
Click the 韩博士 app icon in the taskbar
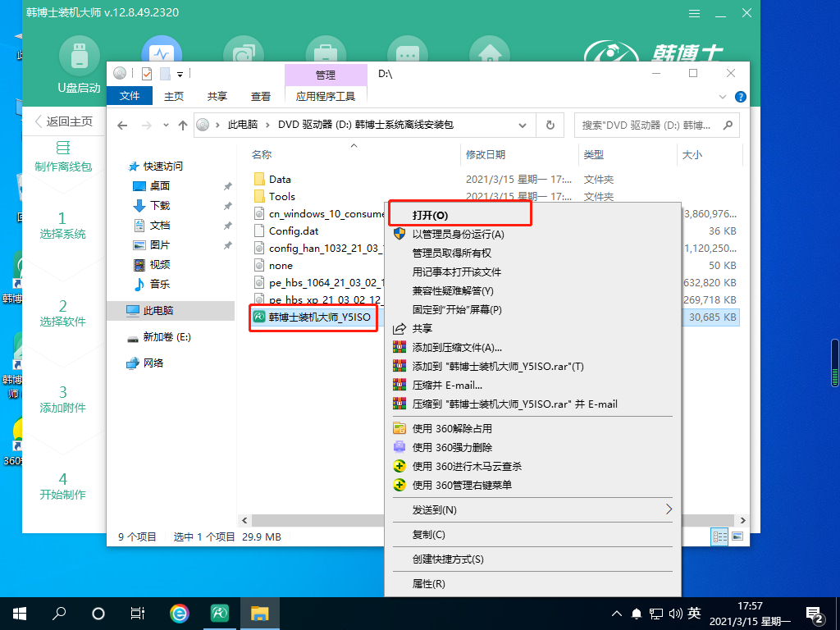219,613
